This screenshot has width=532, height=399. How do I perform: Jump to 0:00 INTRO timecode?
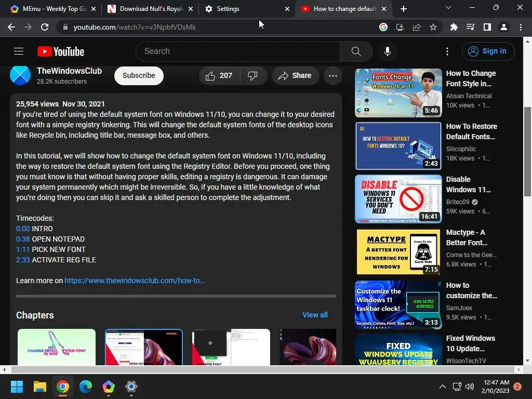pos(23,229)
